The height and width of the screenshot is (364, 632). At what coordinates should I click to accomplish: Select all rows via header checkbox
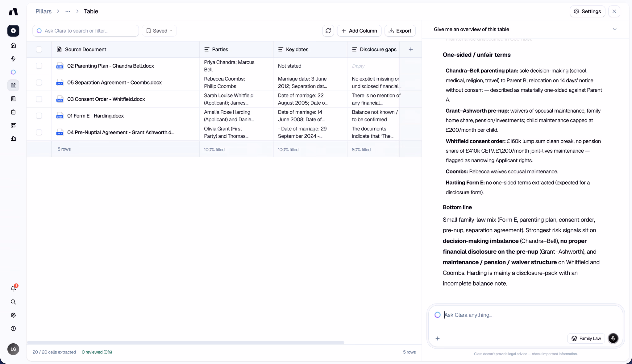(x=39, y=49)
